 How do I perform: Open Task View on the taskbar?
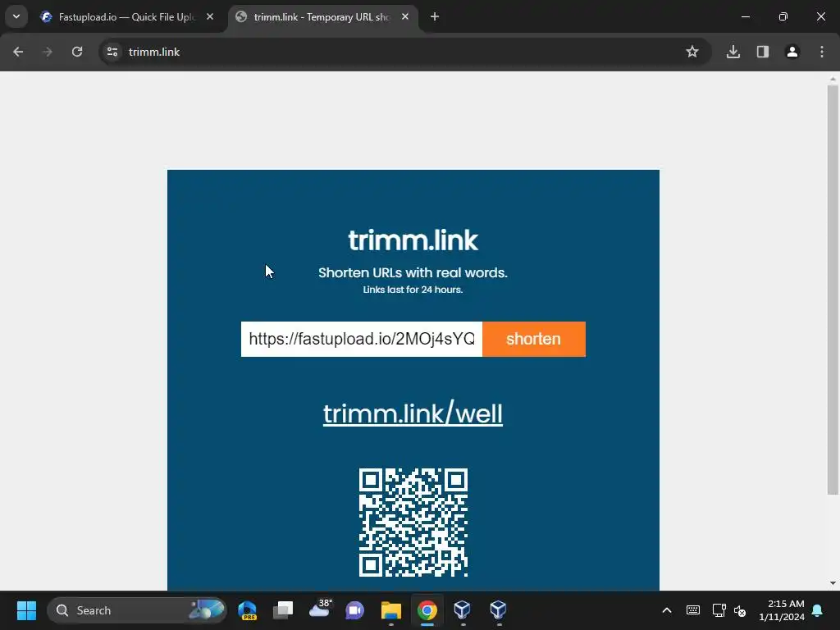[x=283, y=610]
